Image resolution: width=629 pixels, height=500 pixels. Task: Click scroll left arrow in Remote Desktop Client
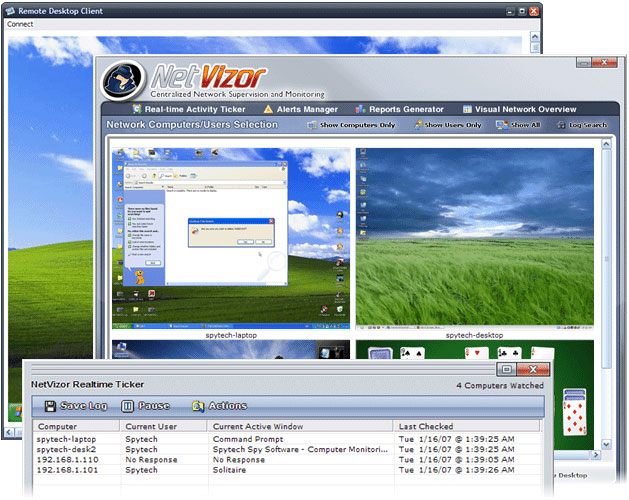click(9, 432)
